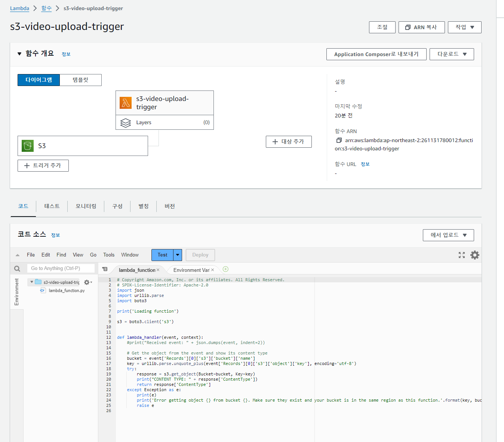
Task: Click code line number 12
Action: pos(108,337)
